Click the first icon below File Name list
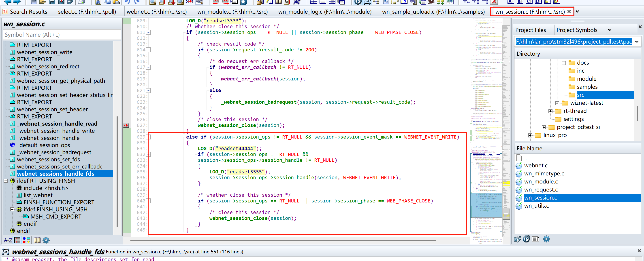644x261 pixels. pos(517,239)
